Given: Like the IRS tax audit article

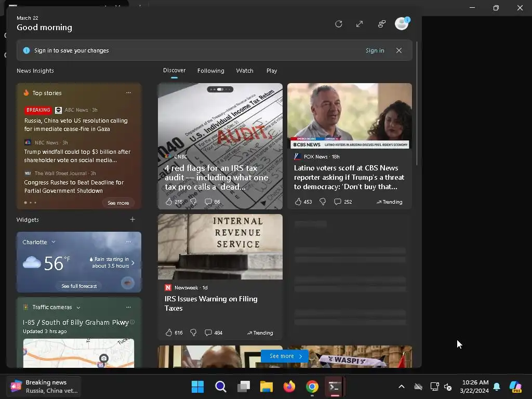Looking at the screenshot, I should [169, 202].
